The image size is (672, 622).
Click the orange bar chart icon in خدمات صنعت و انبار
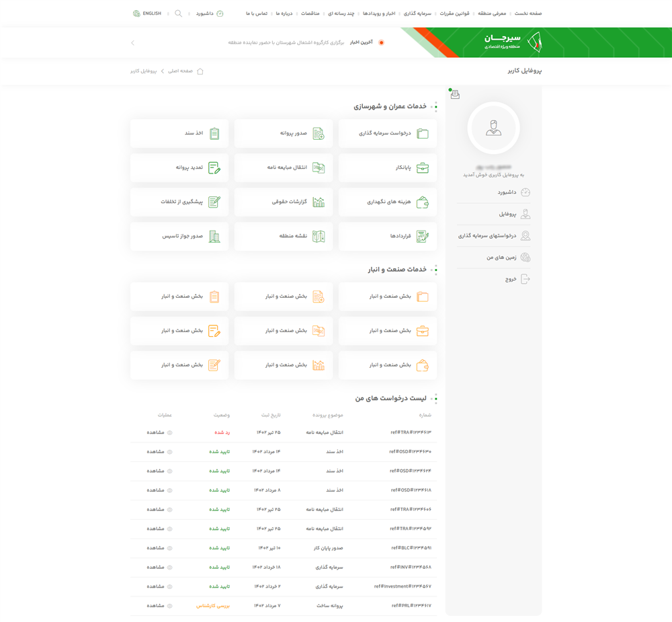pyautogui.click(x=319, y=365)
